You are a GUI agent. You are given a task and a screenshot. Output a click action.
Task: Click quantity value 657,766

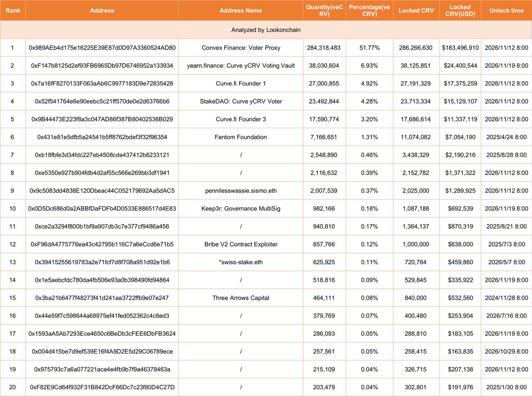point(324,244)
